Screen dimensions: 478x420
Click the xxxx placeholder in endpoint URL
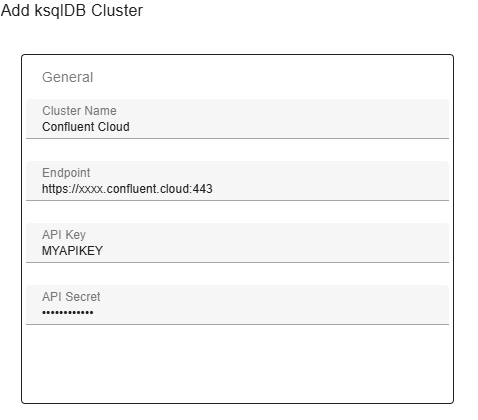click(x=91, y=189)
